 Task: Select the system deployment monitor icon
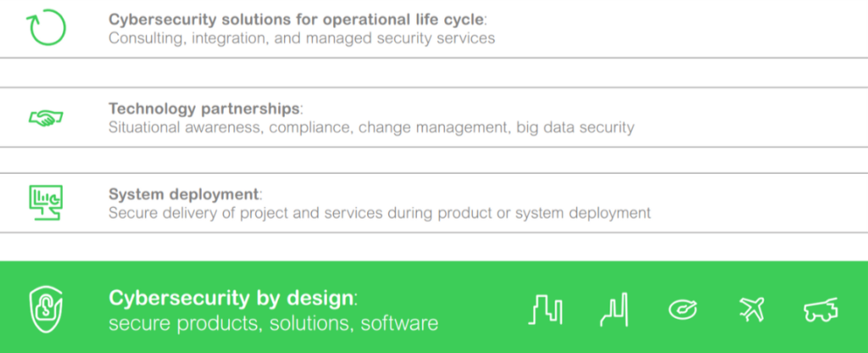coord(46,203)
